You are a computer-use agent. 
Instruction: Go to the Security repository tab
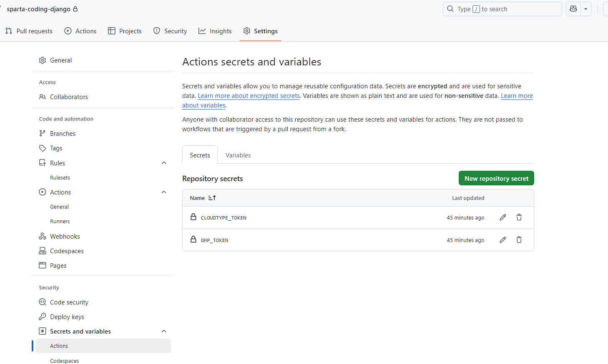pyautogui.click(x=170, y=31)
